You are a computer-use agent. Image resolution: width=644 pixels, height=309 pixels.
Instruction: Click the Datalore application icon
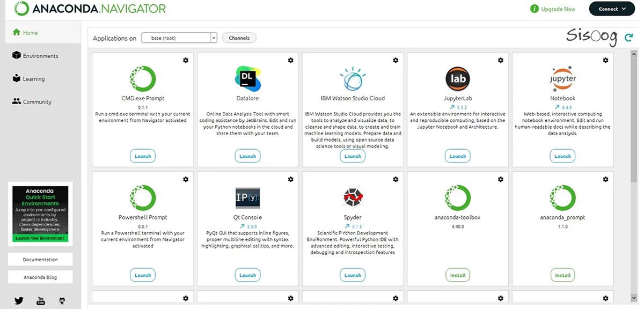[247, 79]
